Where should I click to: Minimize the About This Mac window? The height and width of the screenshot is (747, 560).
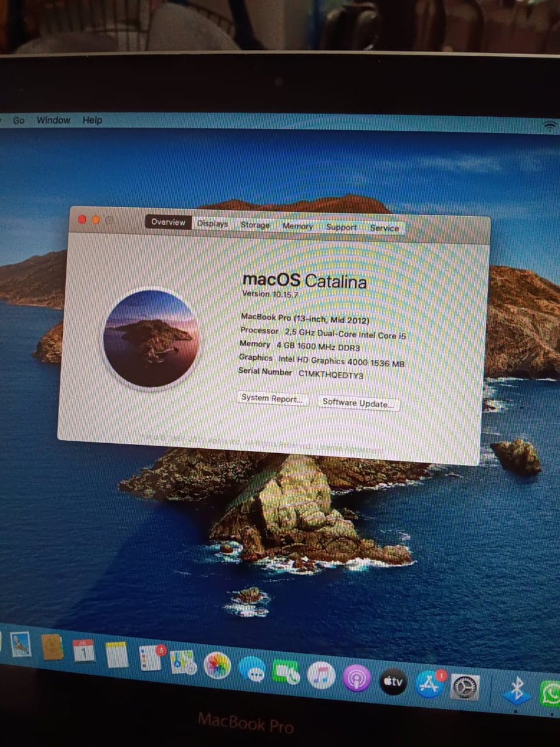96,220
